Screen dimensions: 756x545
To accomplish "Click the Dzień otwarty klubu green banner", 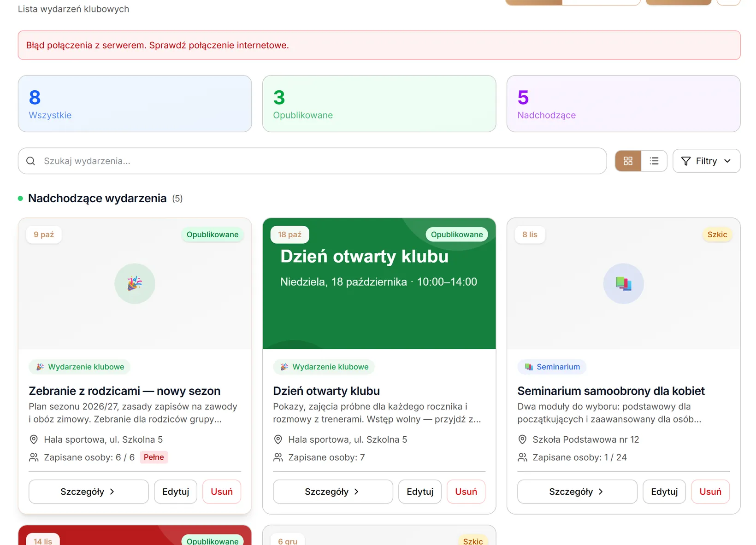I will pyautogui.click(x=379, y=283).
